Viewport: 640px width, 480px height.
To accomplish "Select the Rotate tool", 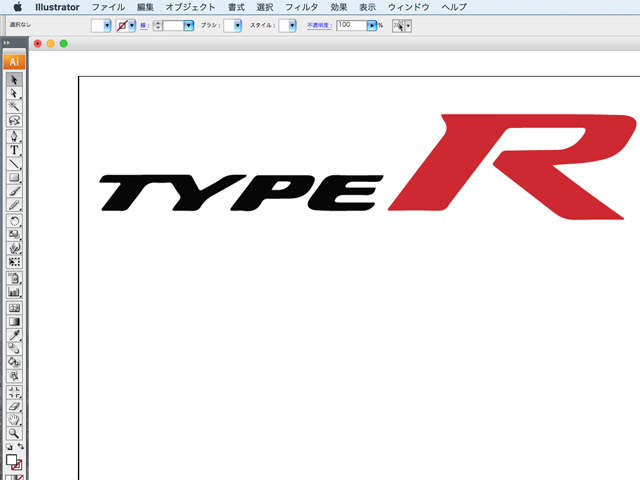I will pyautogui.click(x=14, y=221).
